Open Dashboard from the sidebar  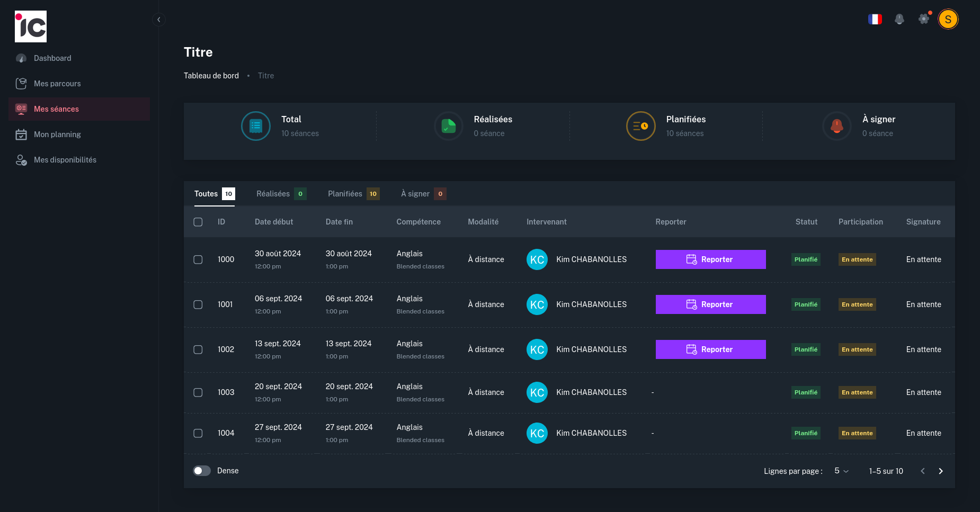52,58
